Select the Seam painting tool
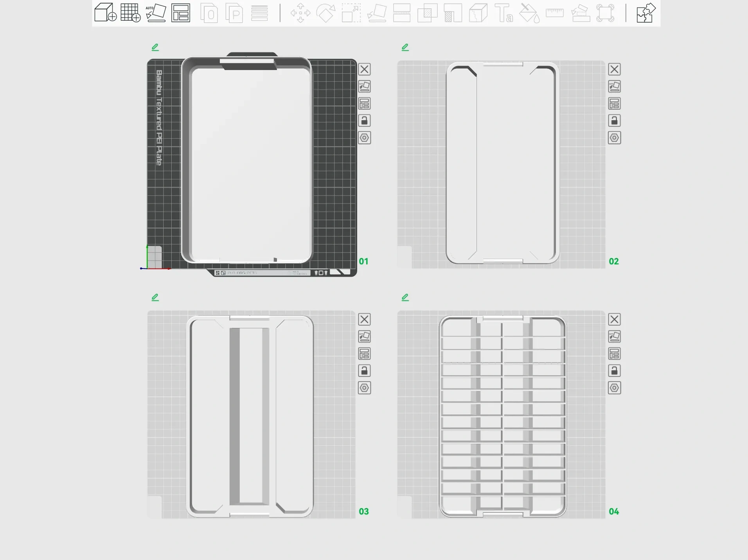 pyautogui.click(x=478, y=13)
